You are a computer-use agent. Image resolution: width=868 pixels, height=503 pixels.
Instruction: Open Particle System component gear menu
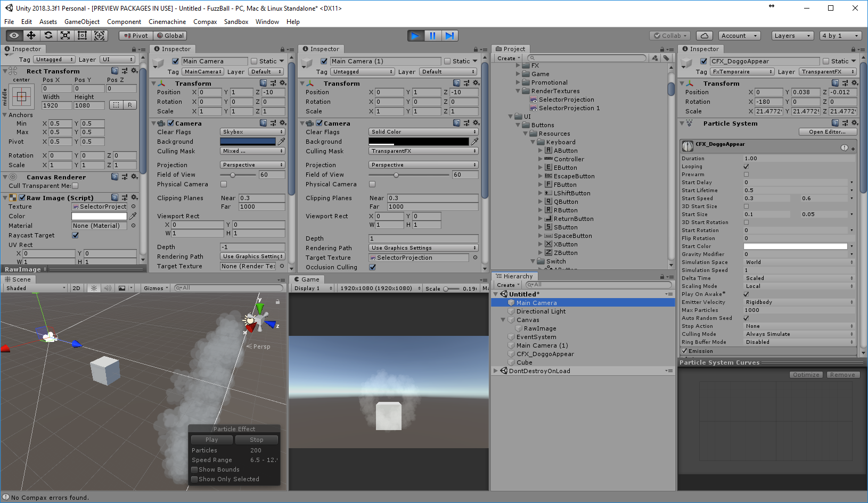pos(854,123)
